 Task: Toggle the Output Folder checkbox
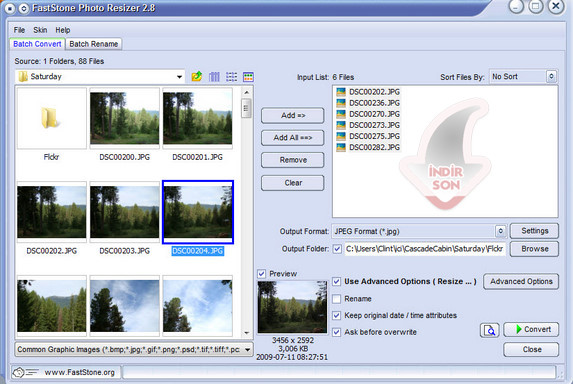click(x=337, y=249)
